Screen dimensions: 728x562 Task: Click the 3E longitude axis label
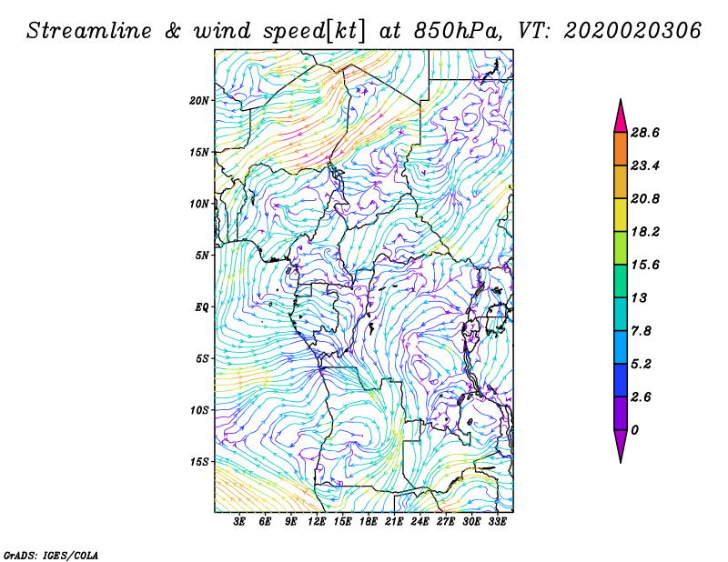coord(240,522)
